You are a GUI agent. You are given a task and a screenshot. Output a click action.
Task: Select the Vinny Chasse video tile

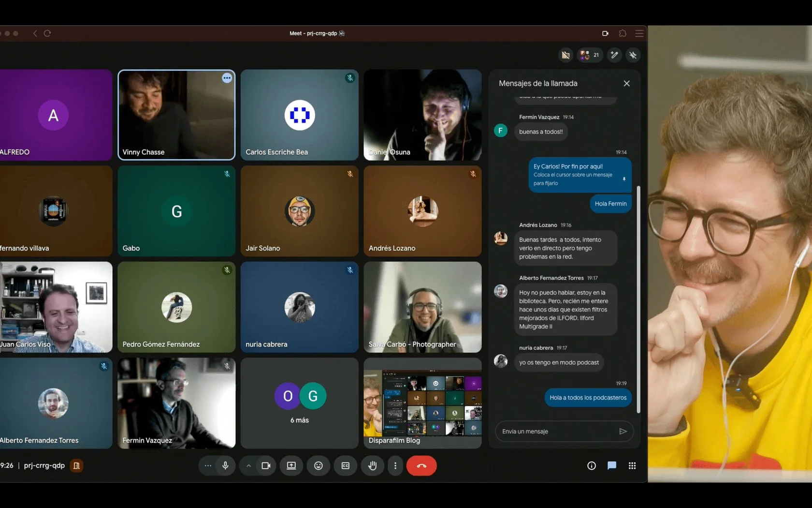click(x=176, y=115)
